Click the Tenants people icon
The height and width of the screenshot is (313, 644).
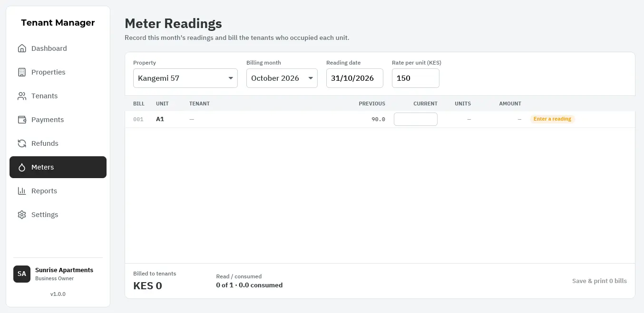[x=22, y=96]
